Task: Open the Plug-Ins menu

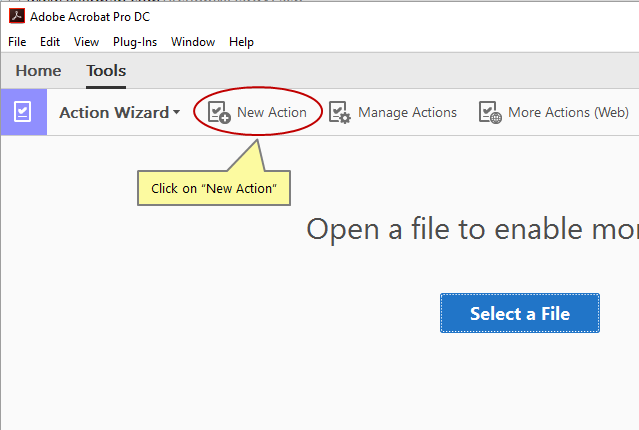Action: 135,42
